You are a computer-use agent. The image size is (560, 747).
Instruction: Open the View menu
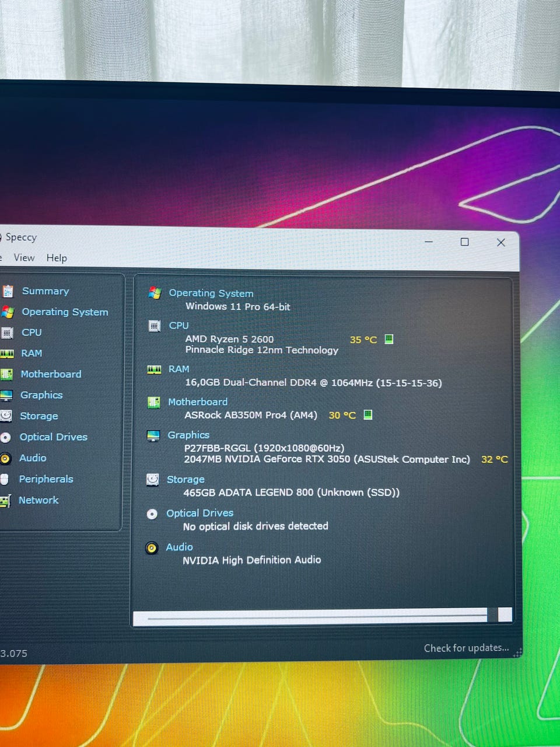tap(24, 257)
